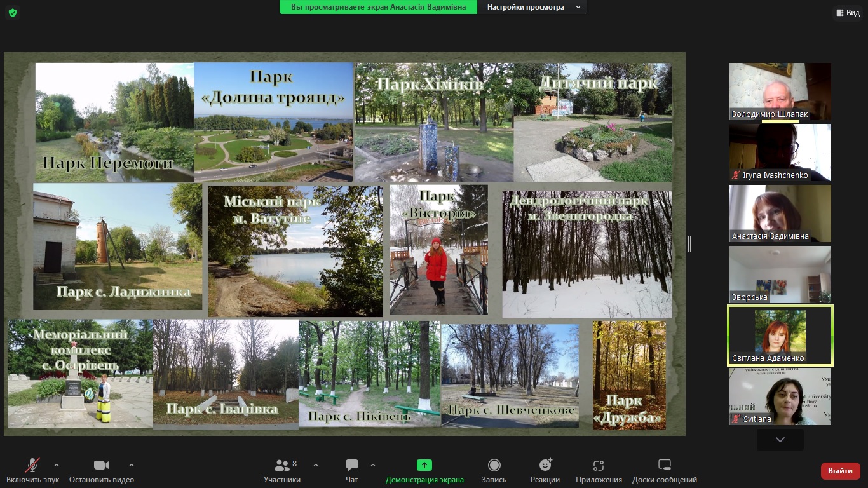
Task: Leave the meeting with Выйти button
Action: [841, 471]
